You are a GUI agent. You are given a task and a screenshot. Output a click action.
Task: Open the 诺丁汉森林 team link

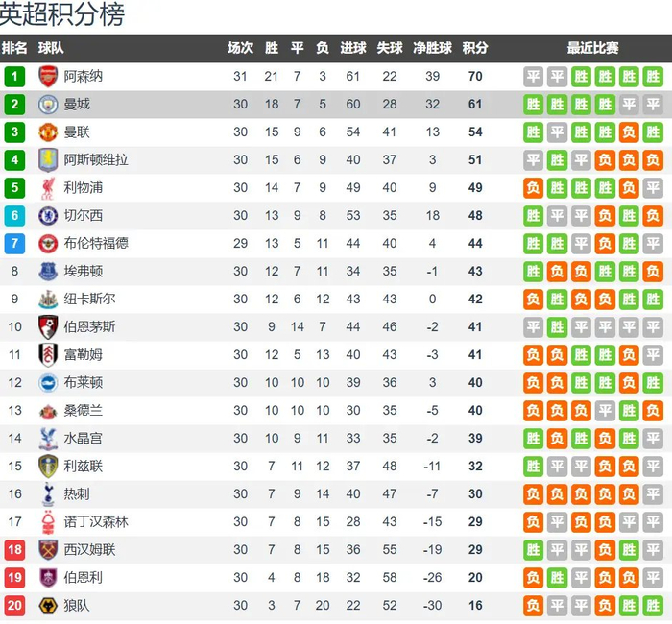[96, 522]
